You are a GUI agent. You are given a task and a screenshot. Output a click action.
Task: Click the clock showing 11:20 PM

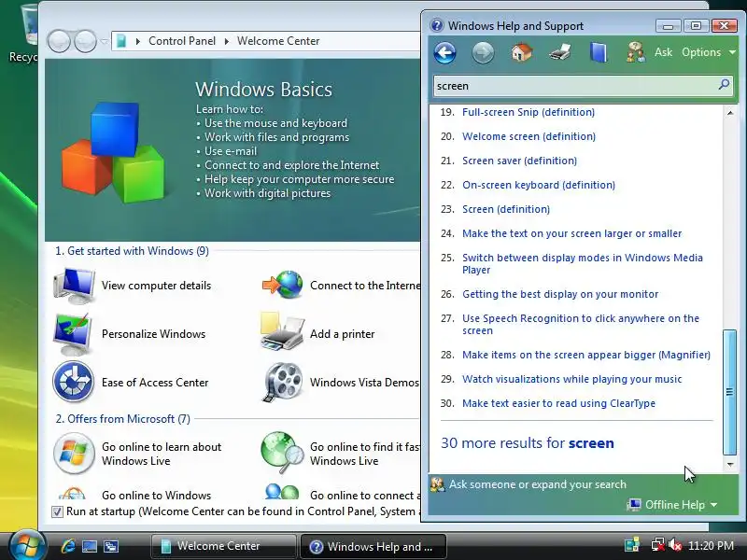(711, 545)
